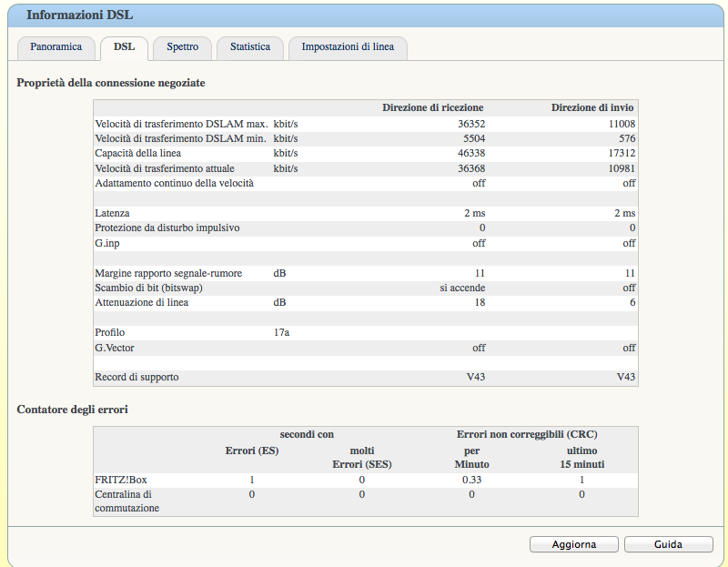Open the Spettro tab
Screen dimensions: 728x567
pyautogui.click(x=183, y=47)
